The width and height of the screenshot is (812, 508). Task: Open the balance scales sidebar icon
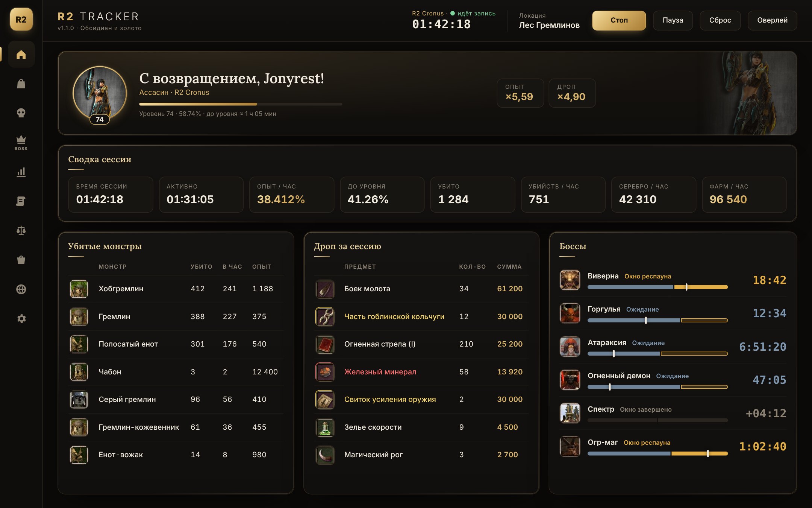[21, 231]
